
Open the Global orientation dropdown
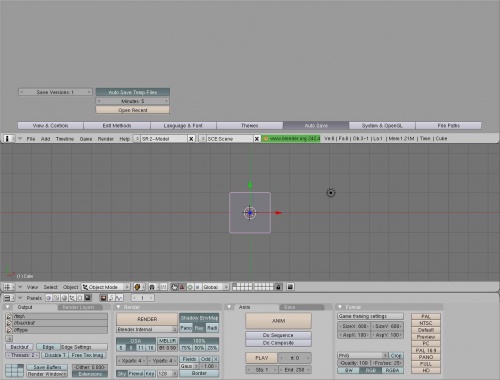(x=216, y=287)
